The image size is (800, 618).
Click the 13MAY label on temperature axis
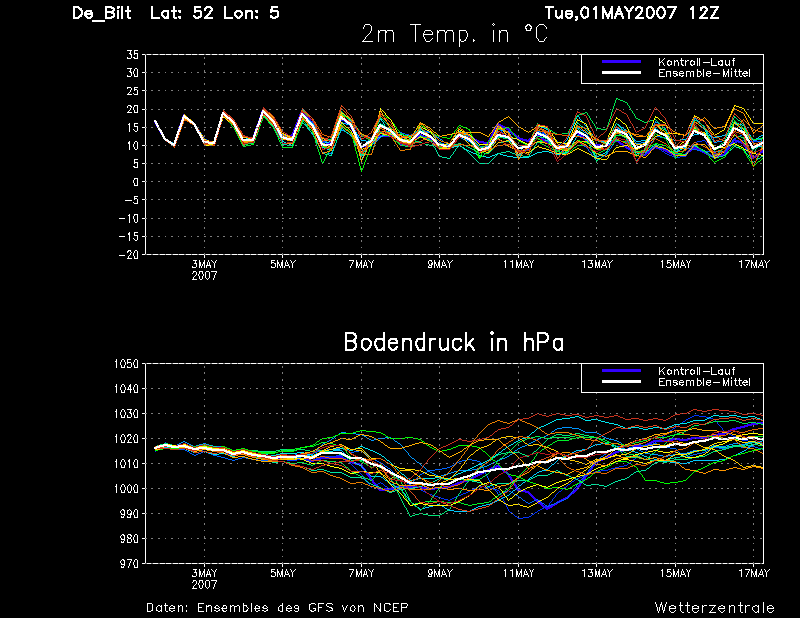click(x=597, y=264)
